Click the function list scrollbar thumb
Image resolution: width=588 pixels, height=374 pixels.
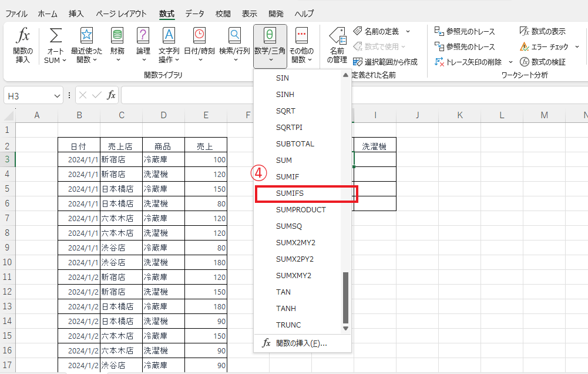click(x=346, y=298)
